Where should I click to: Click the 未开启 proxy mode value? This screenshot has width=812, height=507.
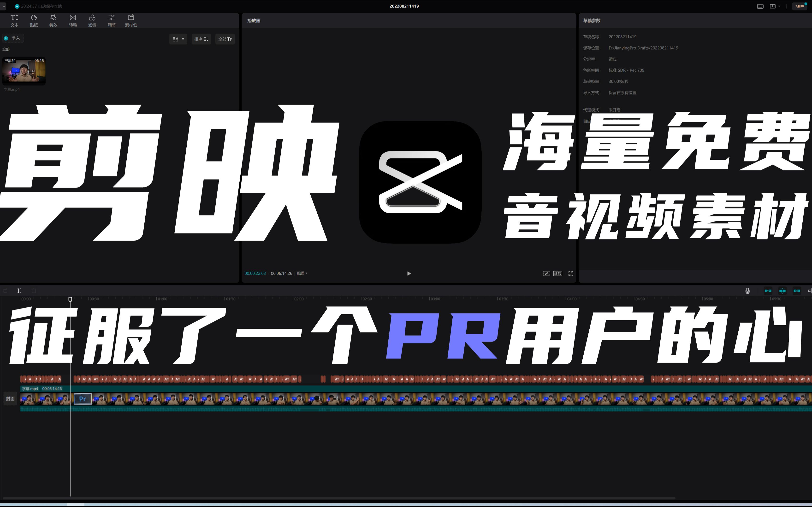614,110
